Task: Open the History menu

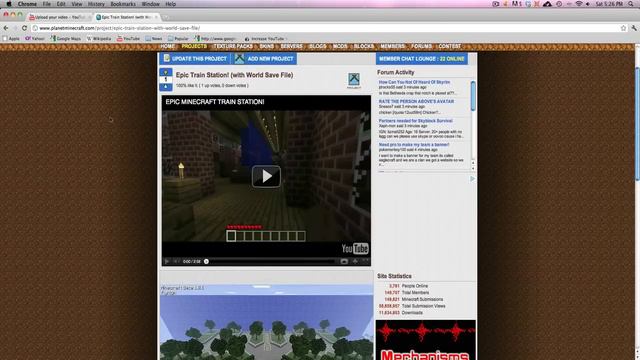Action: 96,4
